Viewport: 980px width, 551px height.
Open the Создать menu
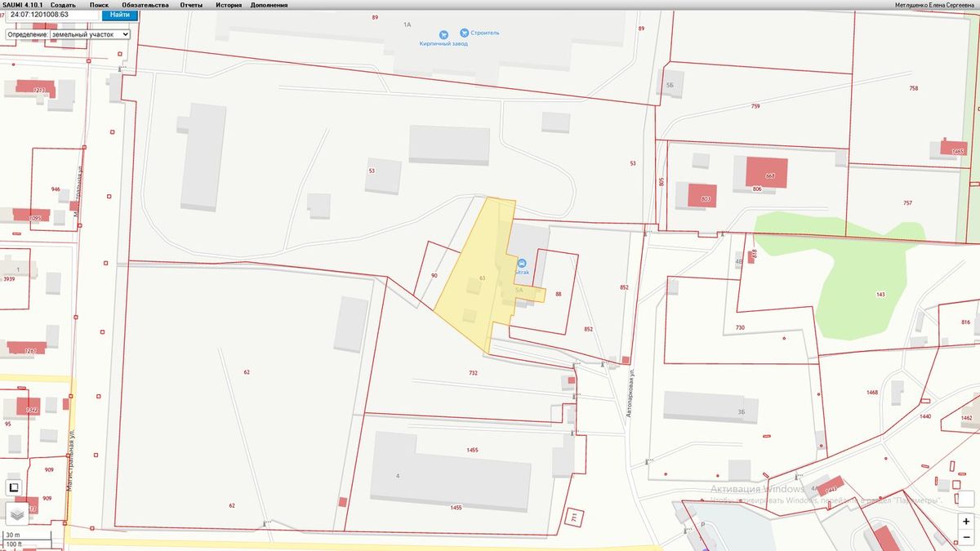click(x=63, y=5)
